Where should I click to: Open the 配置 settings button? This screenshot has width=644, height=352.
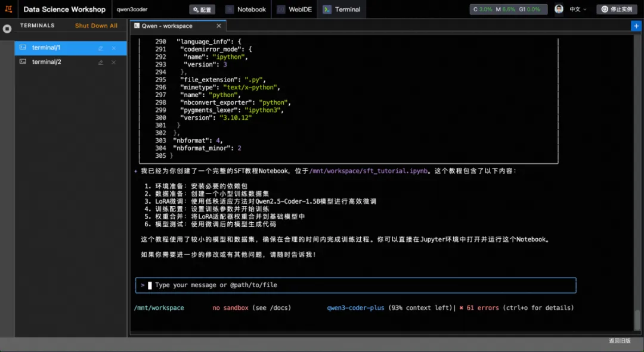202,10
